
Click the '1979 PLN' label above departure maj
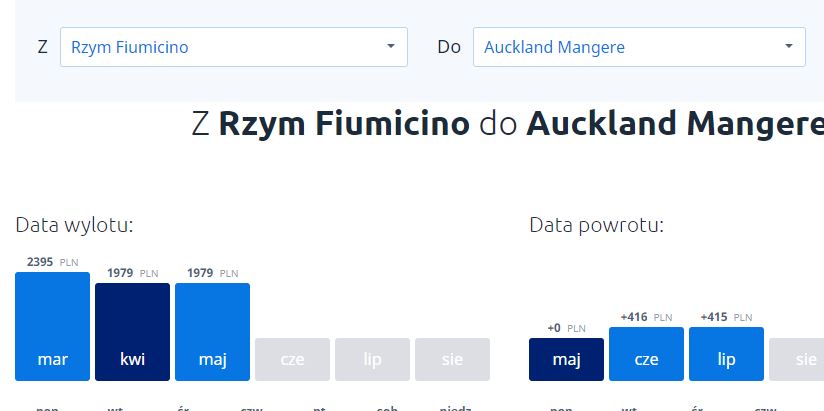(212, 273)
